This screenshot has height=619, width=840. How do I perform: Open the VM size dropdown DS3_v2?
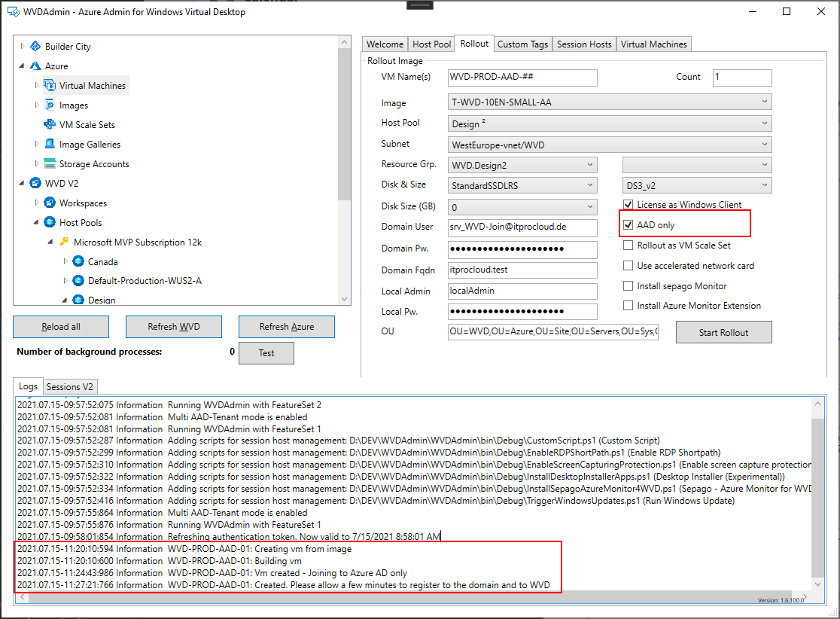(x=697, y=185)
